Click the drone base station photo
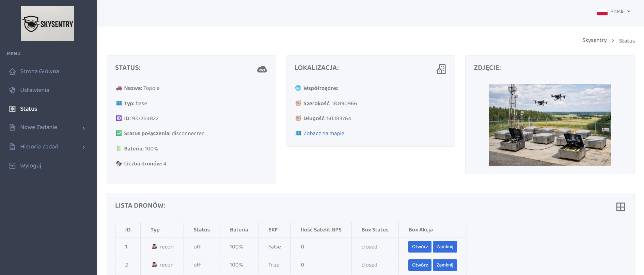 [x=550, y=125]
